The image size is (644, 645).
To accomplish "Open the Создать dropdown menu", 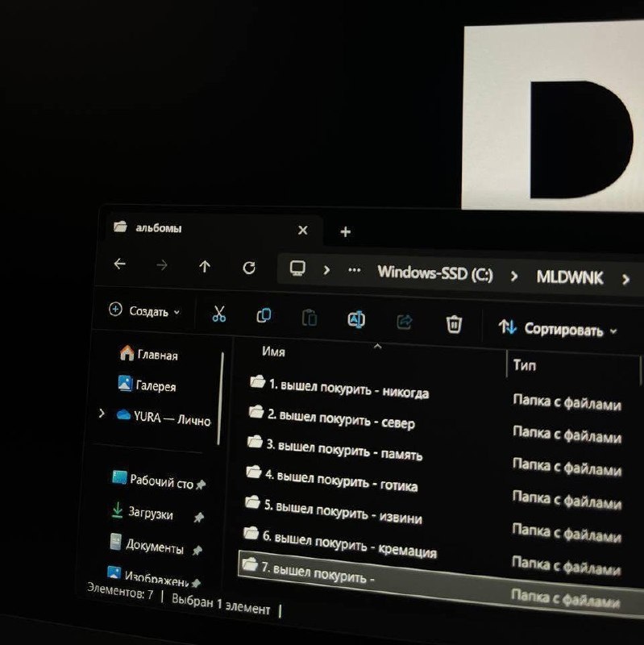I will [144, 311].
